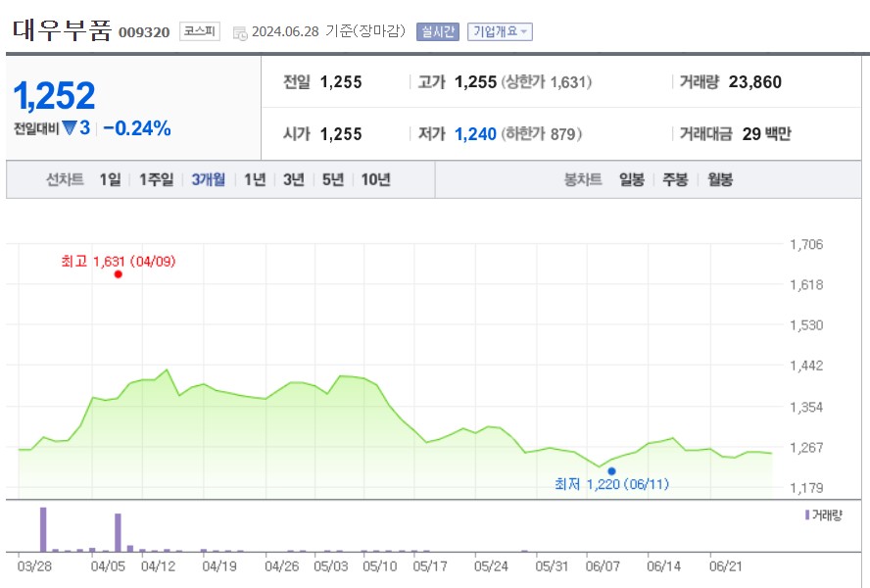Click the 상한가 1,631 text

pos(547,82)
